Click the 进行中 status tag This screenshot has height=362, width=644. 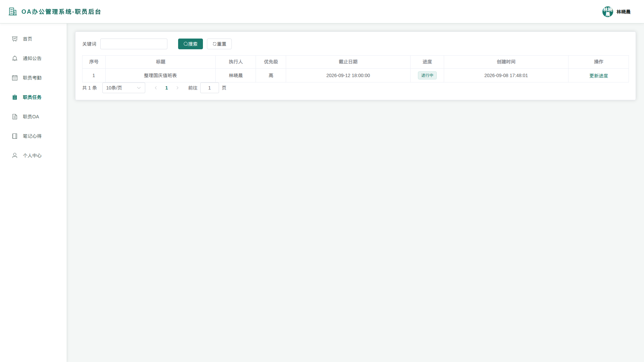click(x=427, y=75)
